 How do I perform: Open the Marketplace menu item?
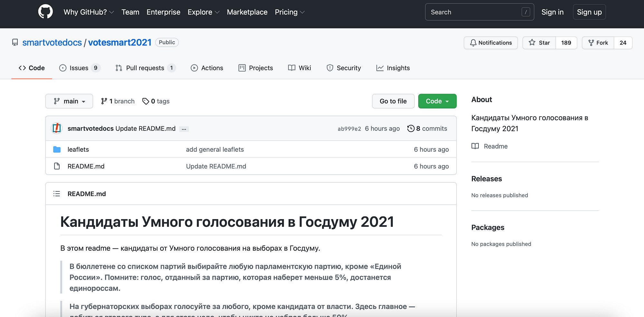pos(247,12)
